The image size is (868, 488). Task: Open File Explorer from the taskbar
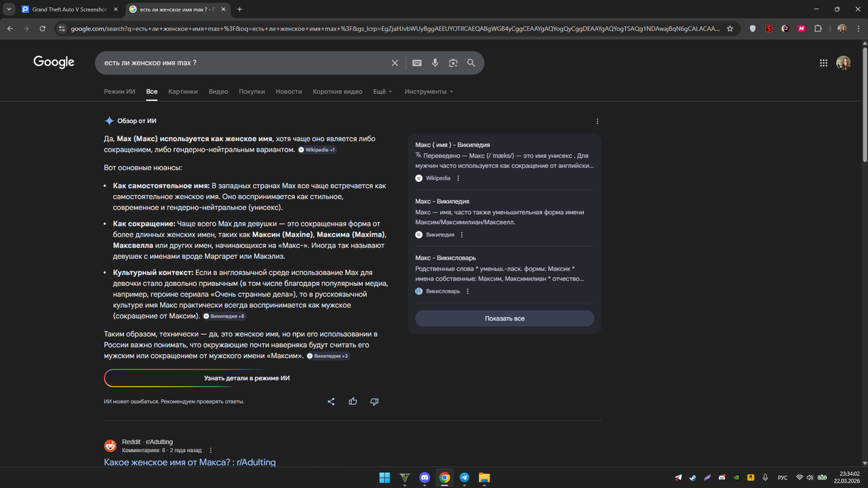tap(484, 478)
